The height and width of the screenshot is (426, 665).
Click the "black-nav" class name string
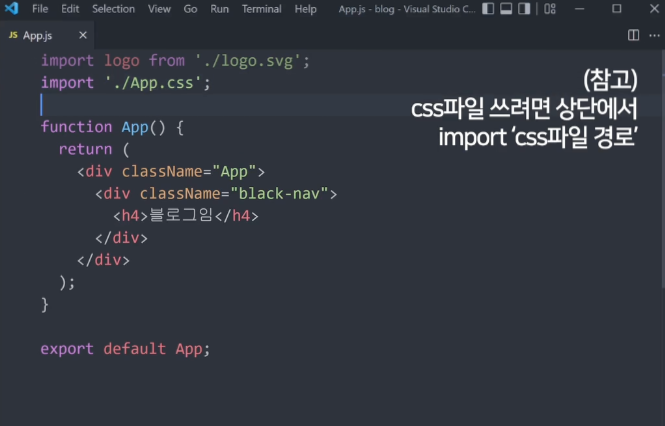[279, 193]
